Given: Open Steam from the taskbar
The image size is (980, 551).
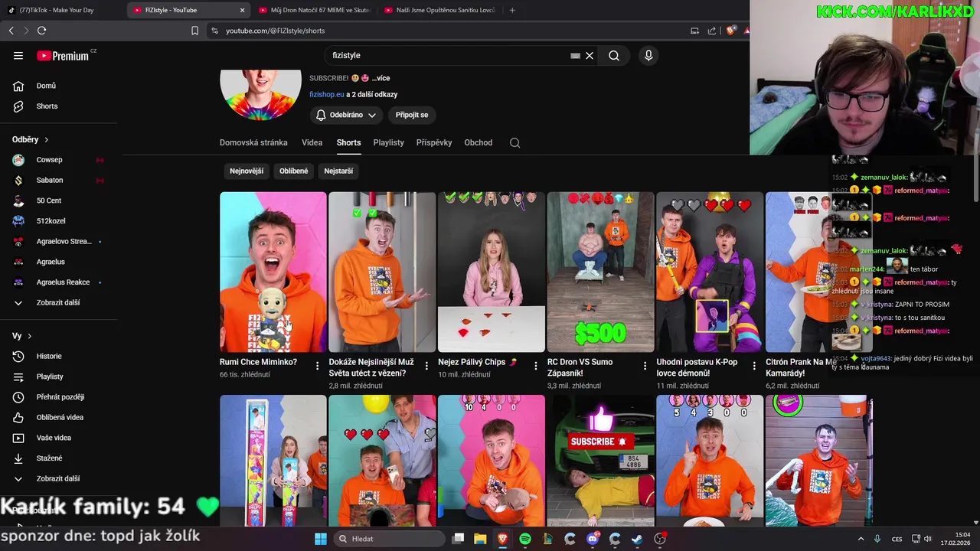Looking at the screenshot, I should 636,539.
